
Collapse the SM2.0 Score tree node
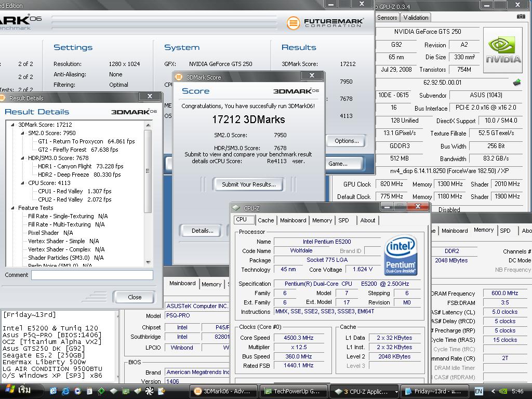23,133
